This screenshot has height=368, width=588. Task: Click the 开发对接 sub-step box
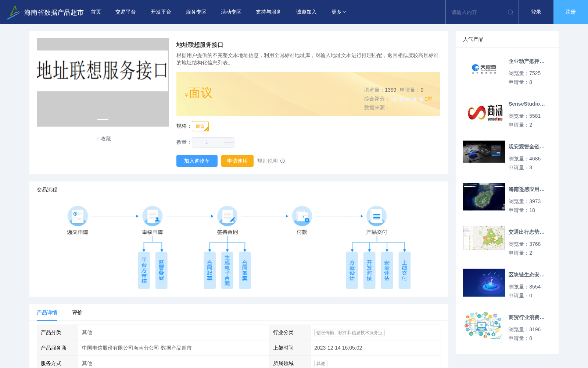369,270
